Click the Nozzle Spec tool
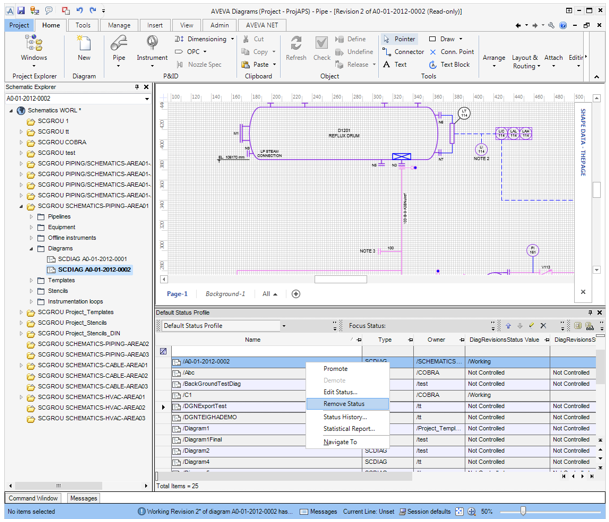 tap(199, 64)
